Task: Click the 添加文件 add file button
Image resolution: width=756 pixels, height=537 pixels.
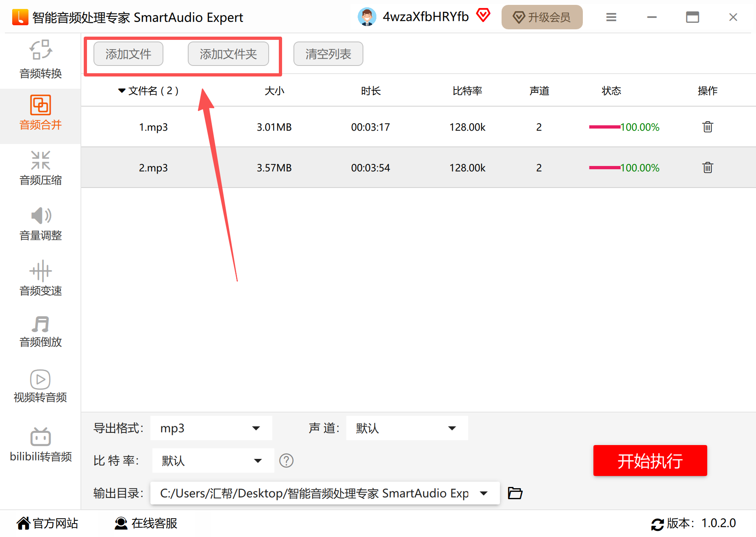Action: 128,54
